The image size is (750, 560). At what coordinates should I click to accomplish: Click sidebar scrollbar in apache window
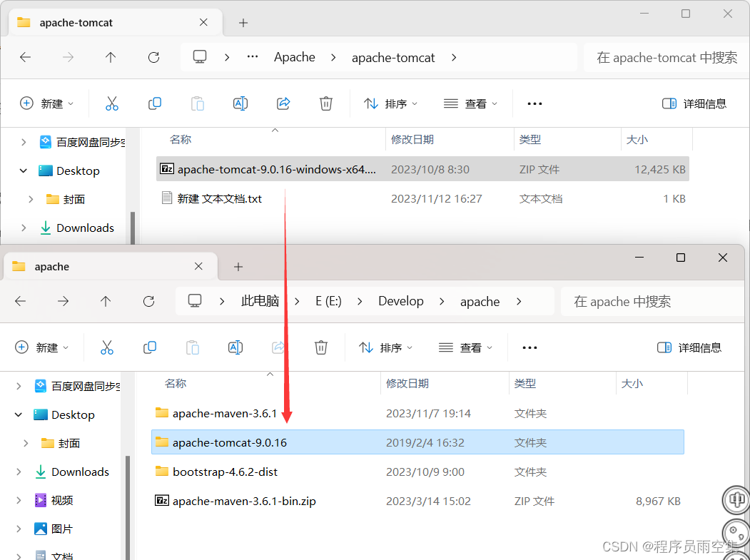pos(128,507)
